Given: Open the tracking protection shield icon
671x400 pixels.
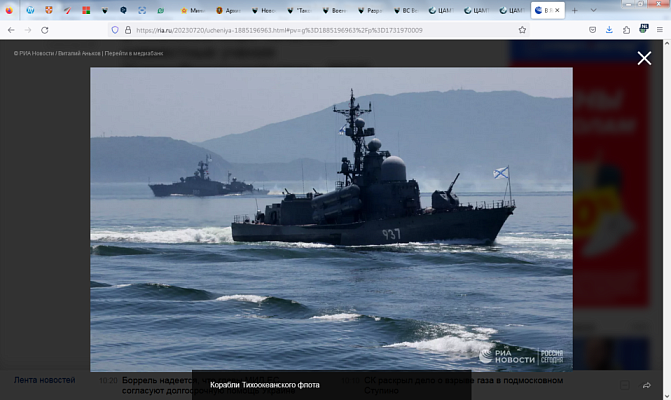Looking at the screenshot, I should point(115,30).
